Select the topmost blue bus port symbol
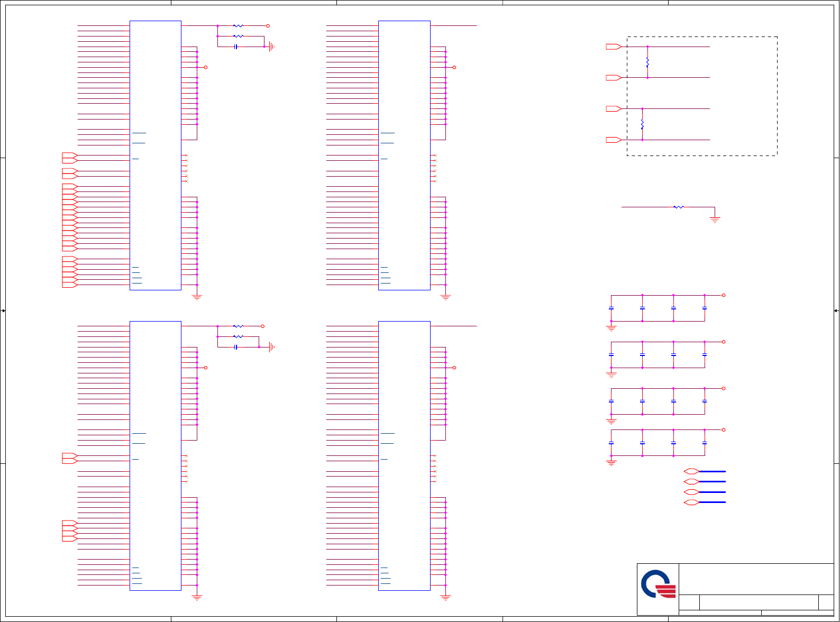 click(x=691, y=471)
